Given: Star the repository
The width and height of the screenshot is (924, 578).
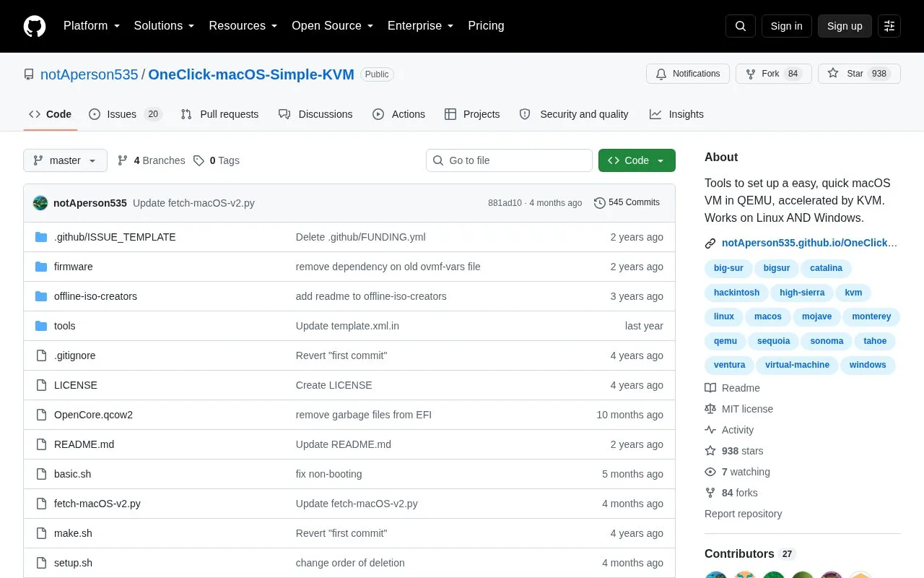Looking at the screenshot, I should click(859, 74).
